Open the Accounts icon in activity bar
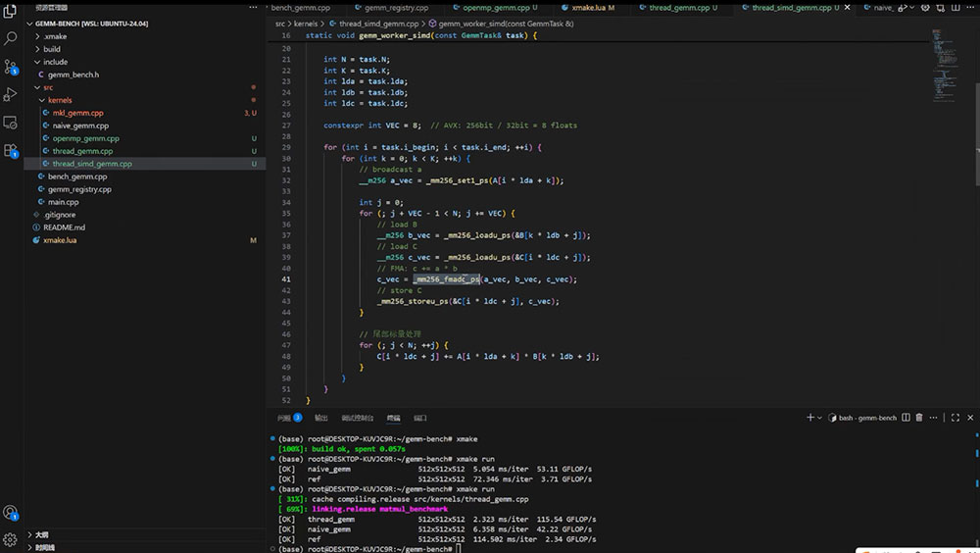The height and width of the screenshot is (553, 980). point(10,513)
